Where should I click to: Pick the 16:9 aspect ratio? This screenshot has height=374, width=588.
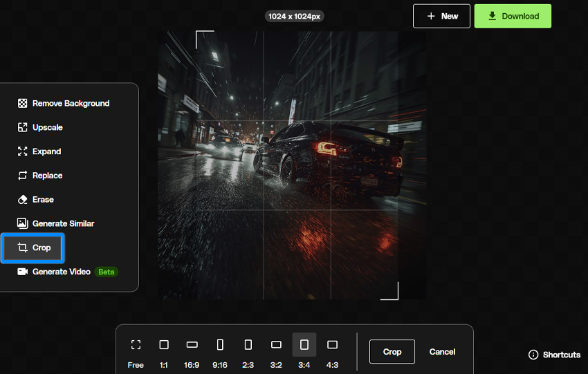pos(192,354)
